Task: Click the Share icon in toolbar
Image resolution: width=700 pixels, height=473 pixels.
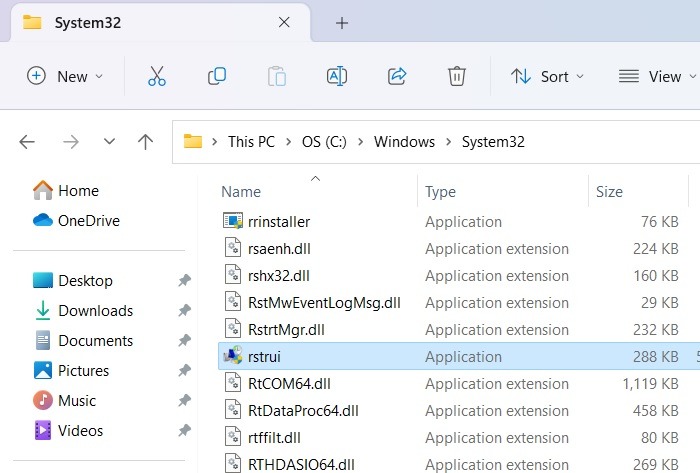Action: [397, 76]
